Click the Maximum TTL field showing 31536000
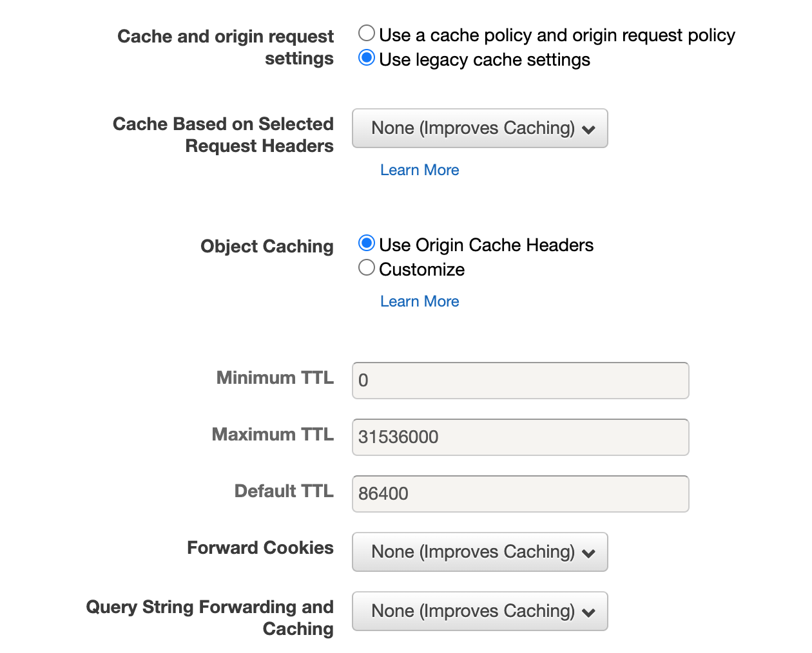The width and height of the screenshot is (812, 653). click(521, 437)
